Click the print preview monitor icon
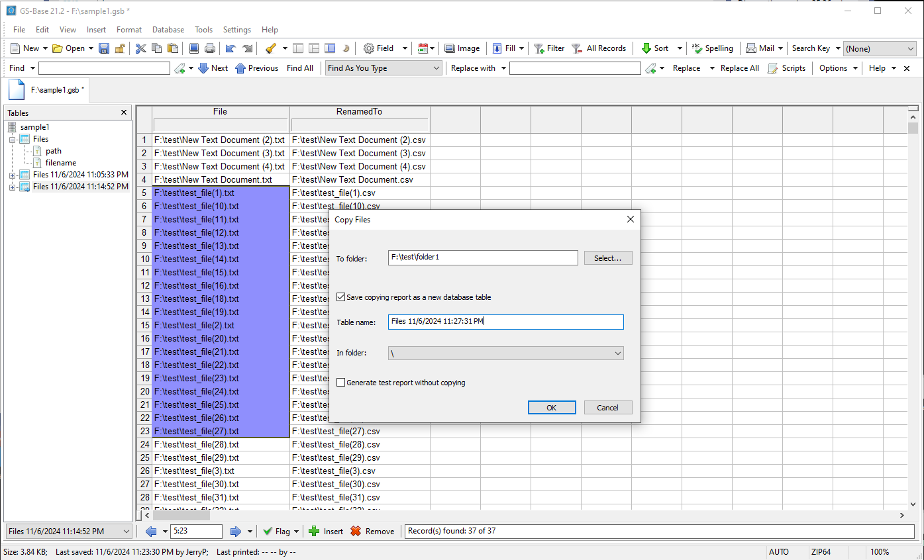This screenshot has width=924, height=560. coord(194,48)
